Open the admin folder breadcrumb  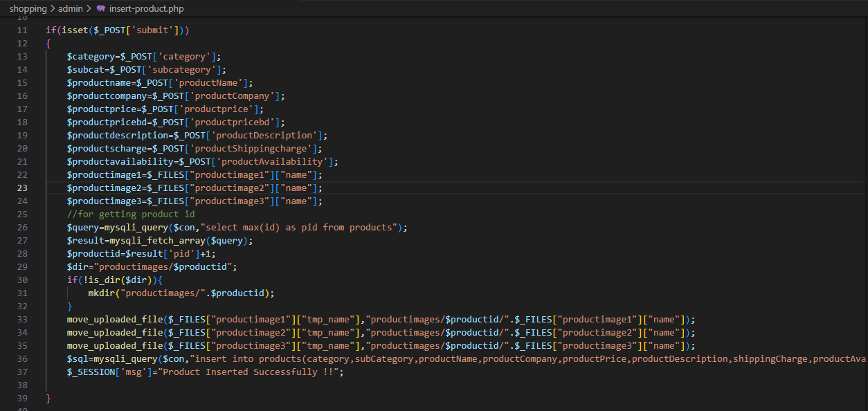click(x=70, y=9)
